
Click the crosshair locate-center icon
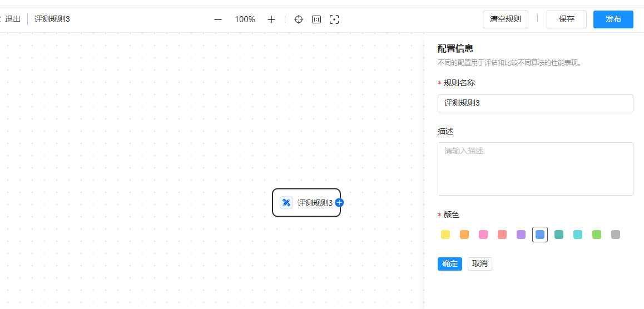click(299, 19)
